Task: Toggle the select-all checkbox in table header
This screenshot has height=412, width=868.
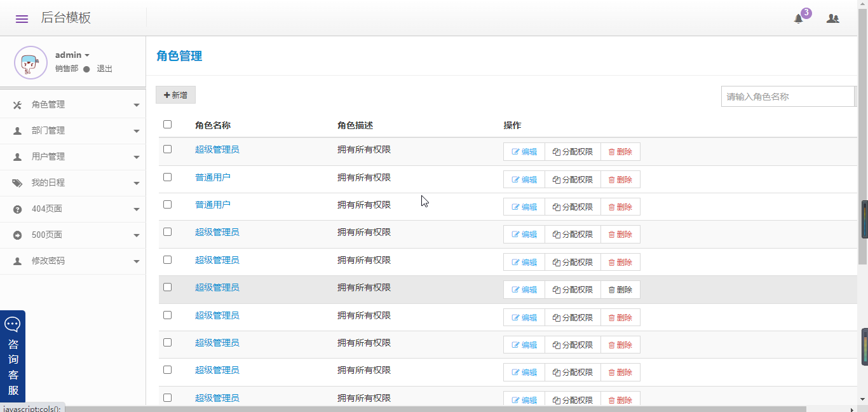Action: click(168, 125)
